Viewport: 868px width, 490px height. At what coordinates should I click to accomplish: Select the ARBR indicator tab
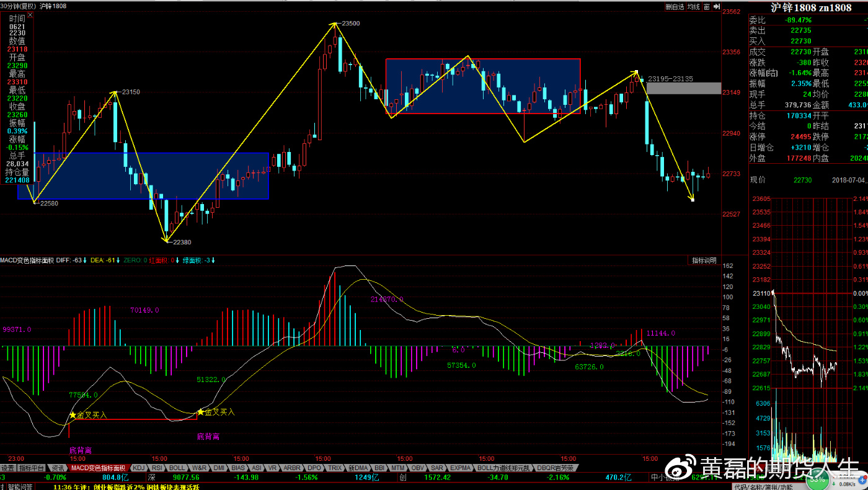pos(293,468)
